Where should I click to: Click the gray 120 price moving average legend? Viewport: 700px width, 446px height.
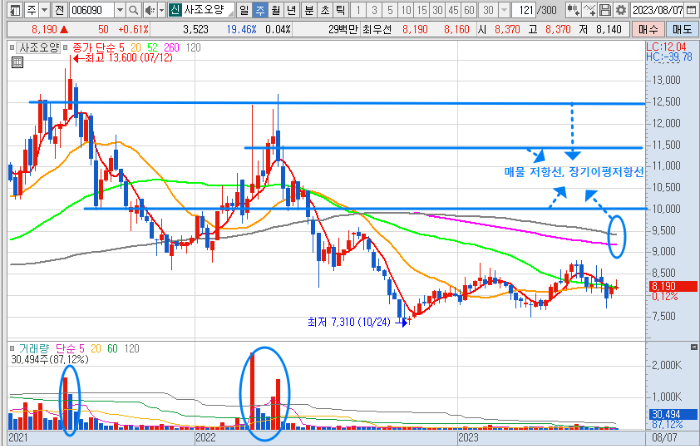click(x=193, y=47)
